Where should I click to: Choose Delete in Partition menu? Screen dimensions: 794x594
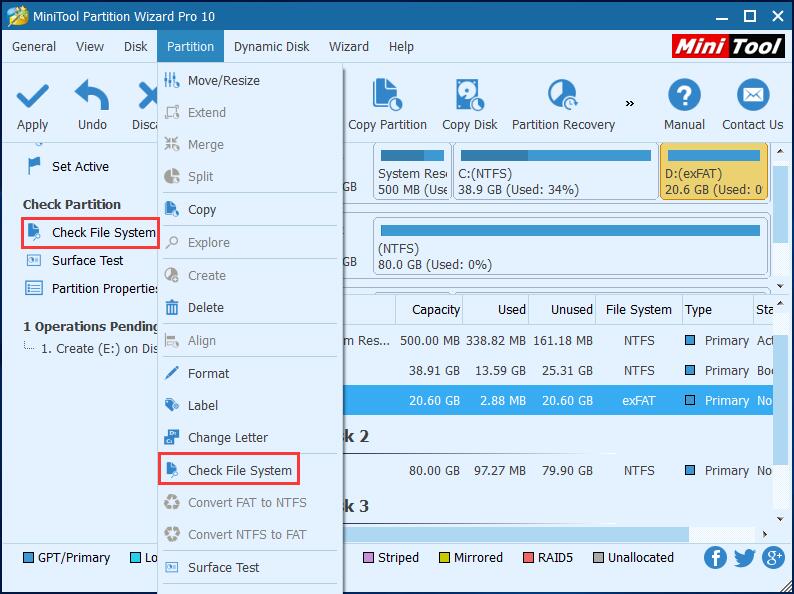click(x=206, y=307)
